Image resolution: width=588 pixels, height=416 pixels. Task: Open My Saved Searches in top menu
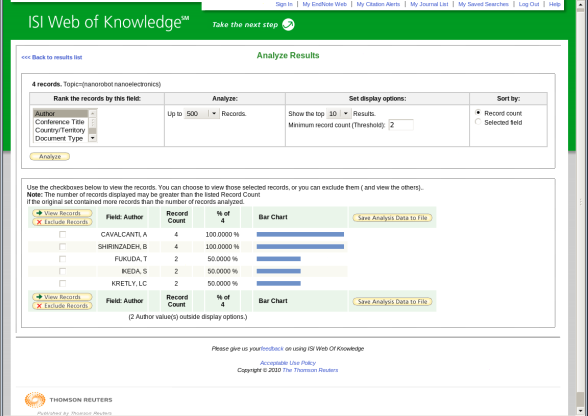[483, 4]
